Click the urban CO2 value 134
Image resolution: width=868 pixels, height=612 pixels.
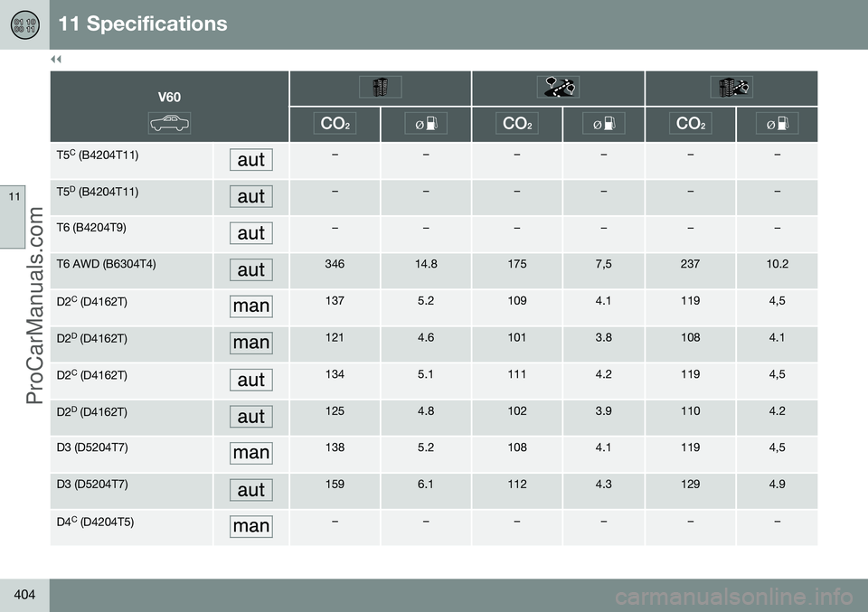[x=335, y=374]
